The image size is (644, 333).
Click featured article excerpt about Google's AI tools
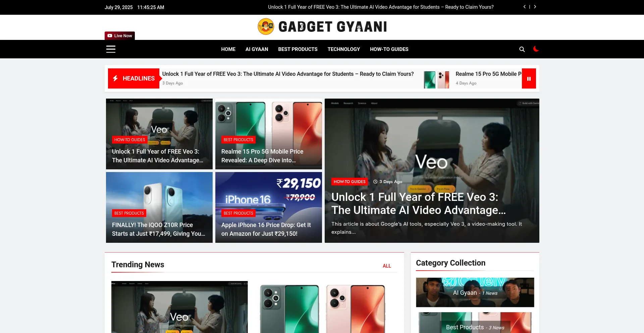427,228
